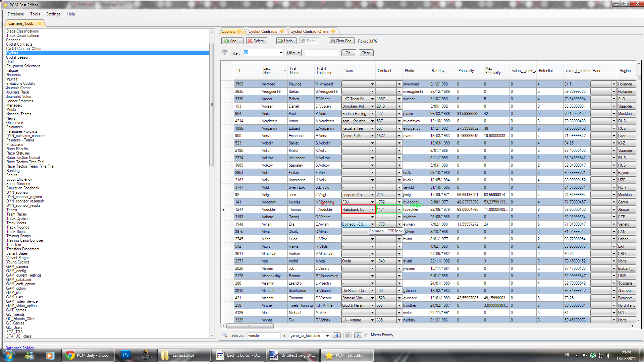The width and height of the screenshot is (644, 362).
Task: Click the Delete row button
Action: pos(256,41)
